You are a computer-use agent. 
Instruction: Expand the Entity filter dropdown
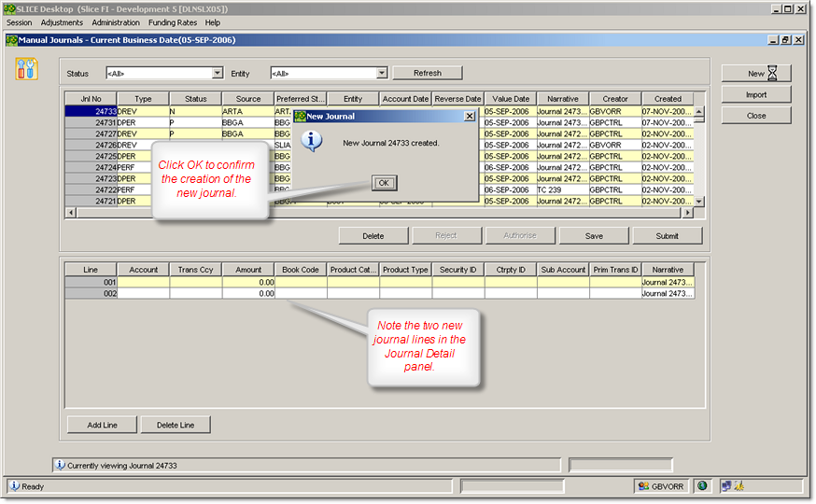tap(382, 73)
